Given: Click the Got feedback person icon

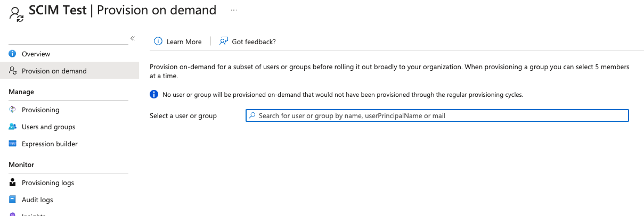Looking at the screenshot, I should 224,41.
